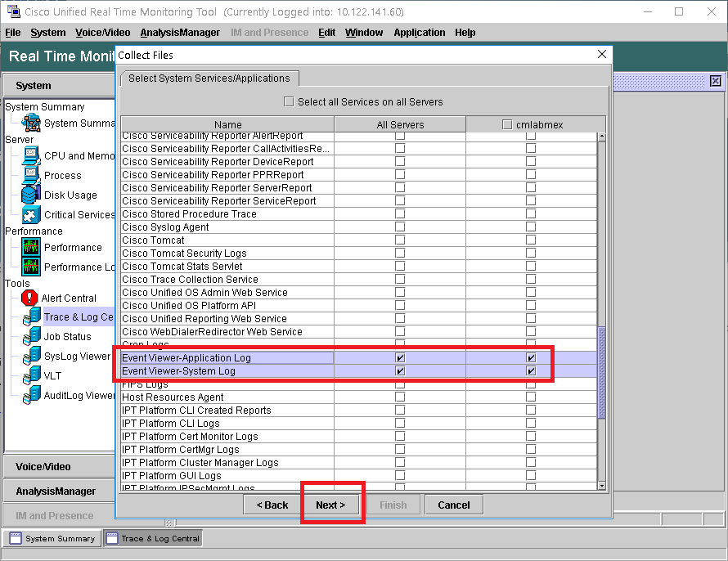728x561 pixels.
Task: Uncheck Event Viewer-Application Log All Servers box
Action: coord(400,357)
